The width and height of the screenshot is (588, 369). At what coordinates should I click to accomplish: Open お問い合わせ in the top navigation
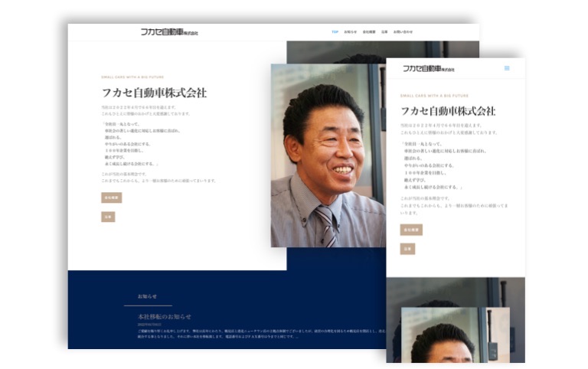point(403,32)
